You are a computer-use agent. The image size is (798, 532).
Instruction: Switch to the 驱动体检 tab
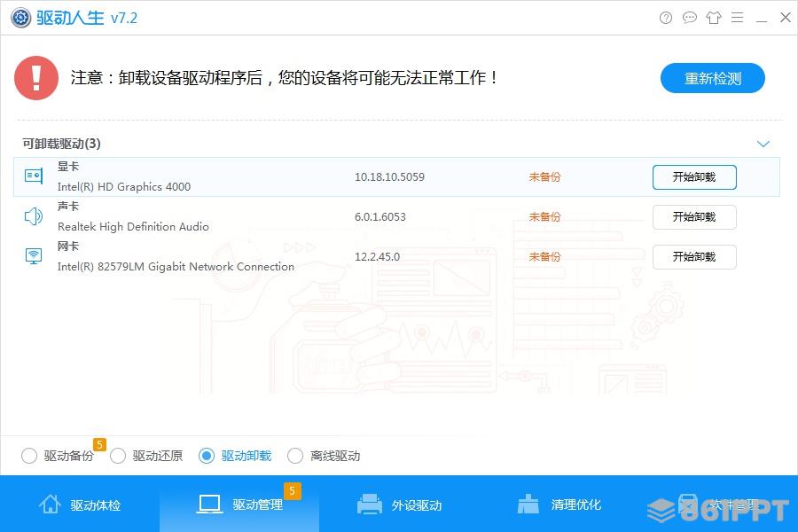(x=80, y=504)
